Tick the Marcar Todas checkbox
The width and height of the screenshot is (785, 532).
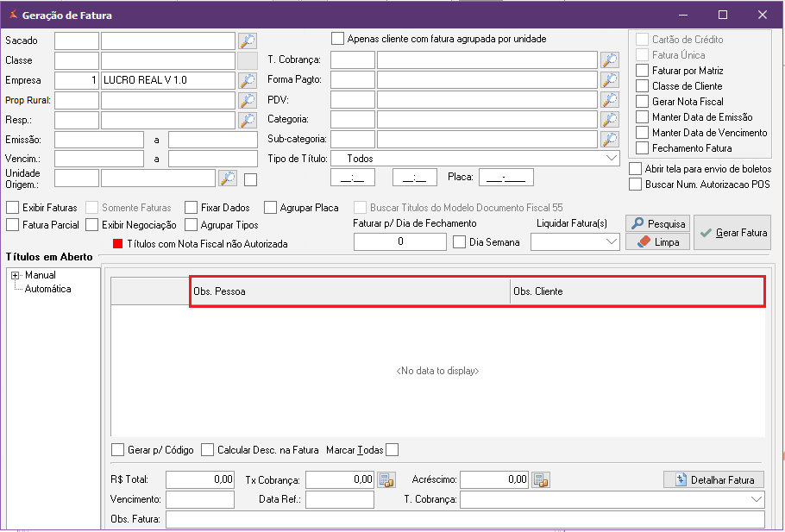click(x=392, y=450)
